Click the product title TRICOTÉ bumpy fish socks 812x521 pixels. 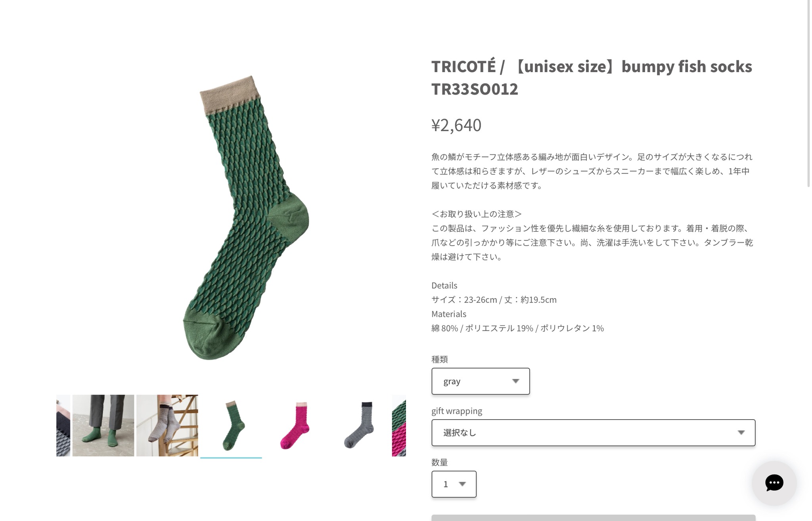tap(592, 78)
